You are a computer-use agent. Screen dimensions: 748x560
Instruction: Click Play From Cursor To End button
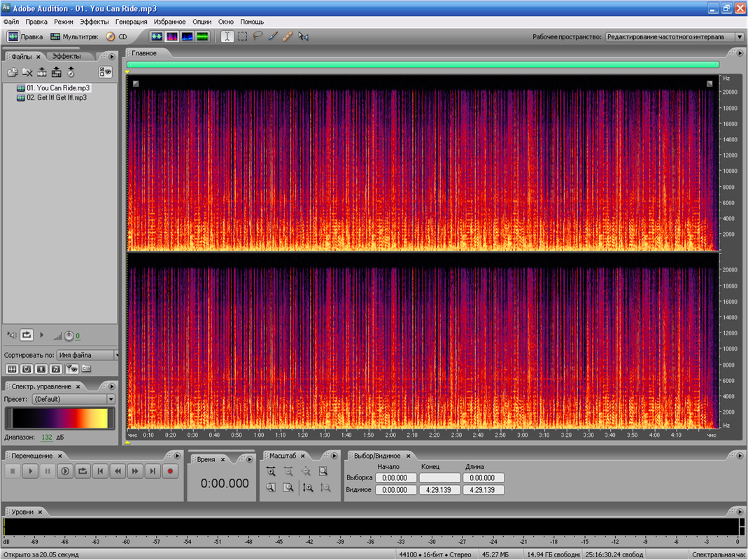(65, 471)
